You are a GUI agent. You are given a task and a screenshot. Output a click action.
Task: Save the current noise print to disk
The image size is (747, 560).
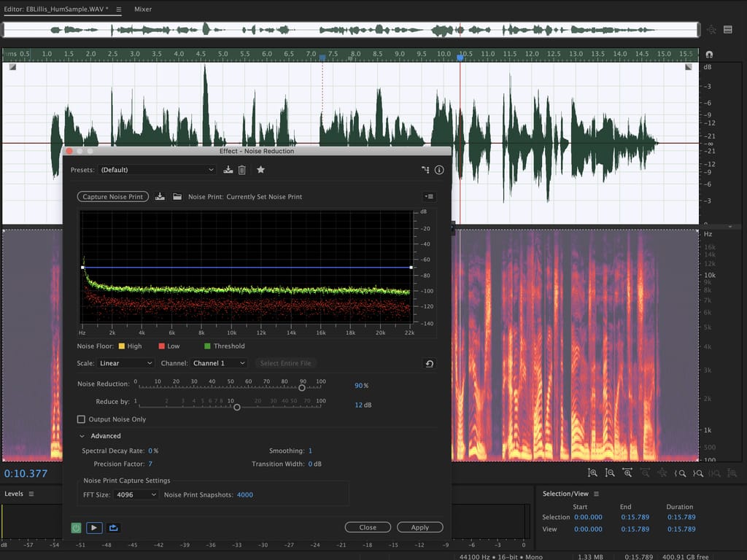click(160, 197)
